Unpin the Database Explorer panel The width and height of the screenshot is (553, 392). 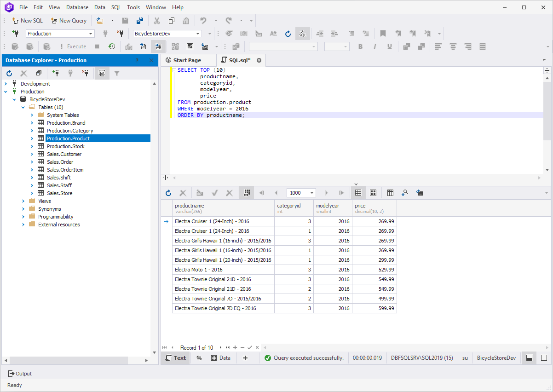[x=137, y=60]
